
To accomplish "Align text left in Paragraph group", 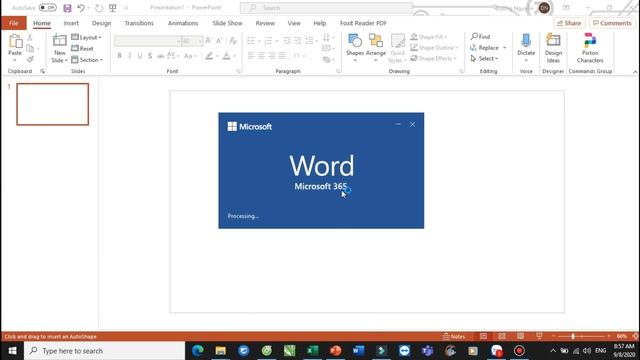I will (251, 56).
